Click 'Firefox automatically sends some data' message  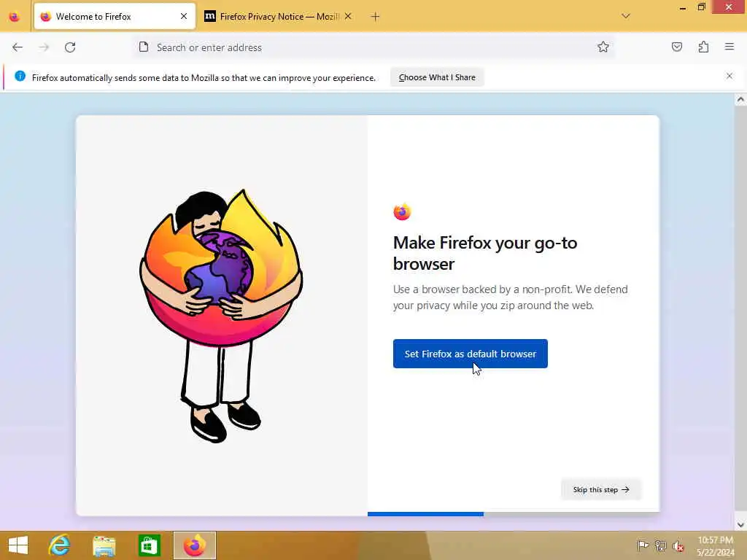click(204, 77)
